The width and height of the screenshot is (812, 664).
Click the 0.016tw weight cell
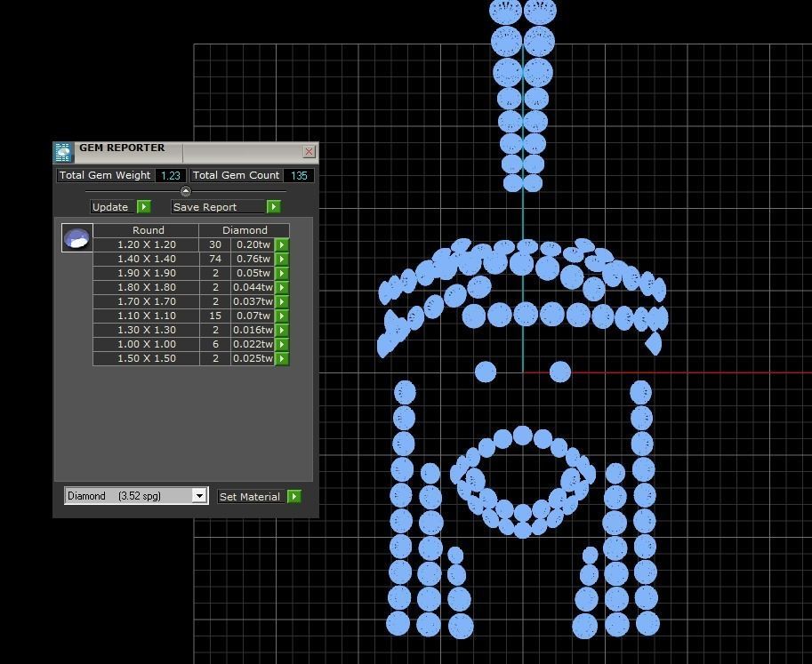pos(253,330)
